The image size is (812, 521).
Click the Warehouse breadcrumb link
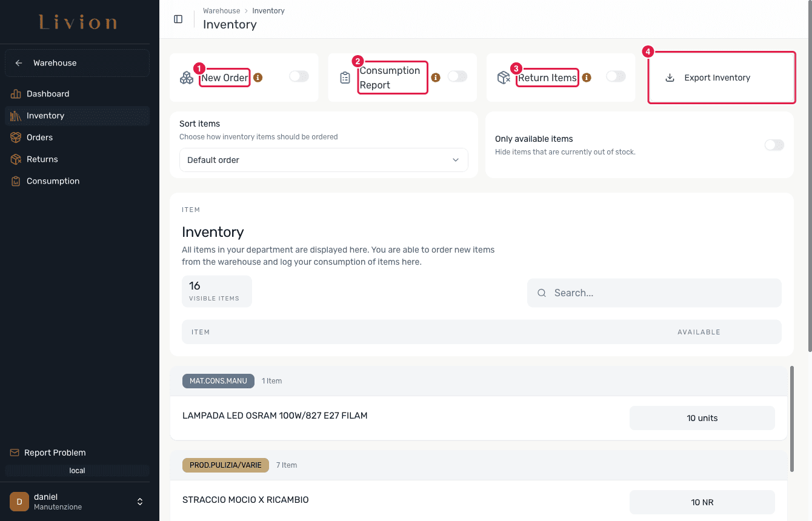coord(221,11)
